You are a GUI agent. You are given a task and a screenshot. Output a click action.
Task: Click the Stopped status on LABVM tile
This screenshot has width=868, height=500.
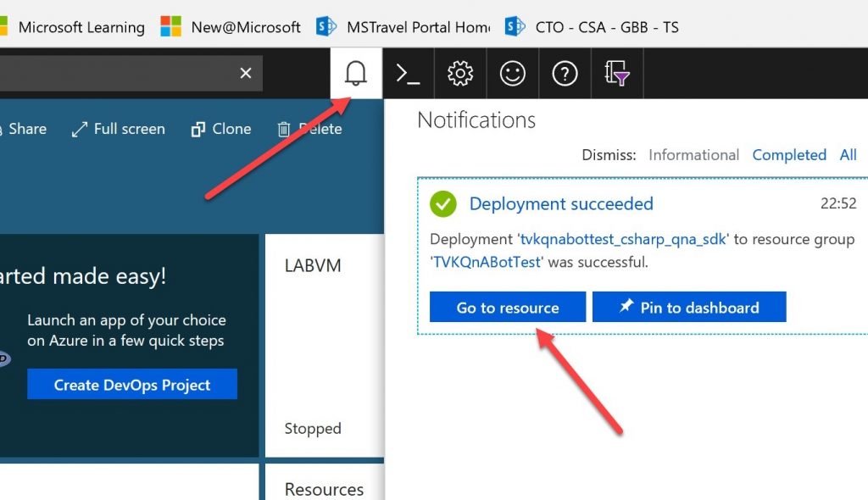pos(313,429)
